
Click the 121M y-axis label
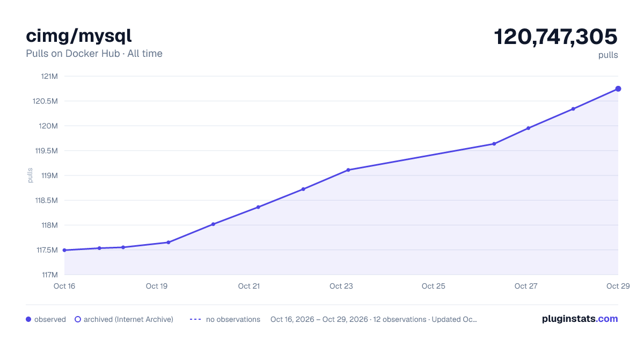click(x=49, y=76)
